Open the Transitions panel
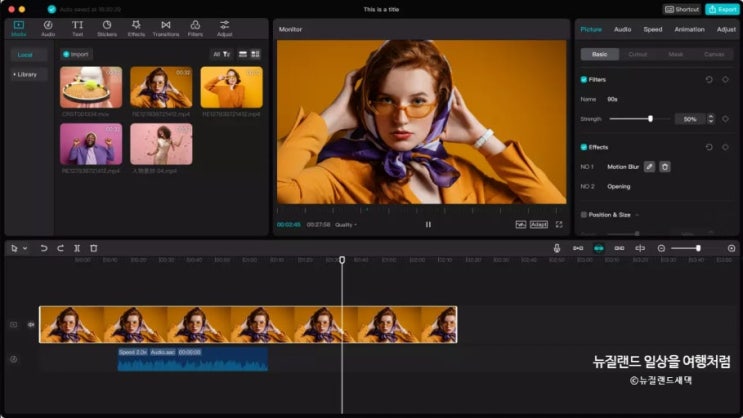 tap(165, 27)
